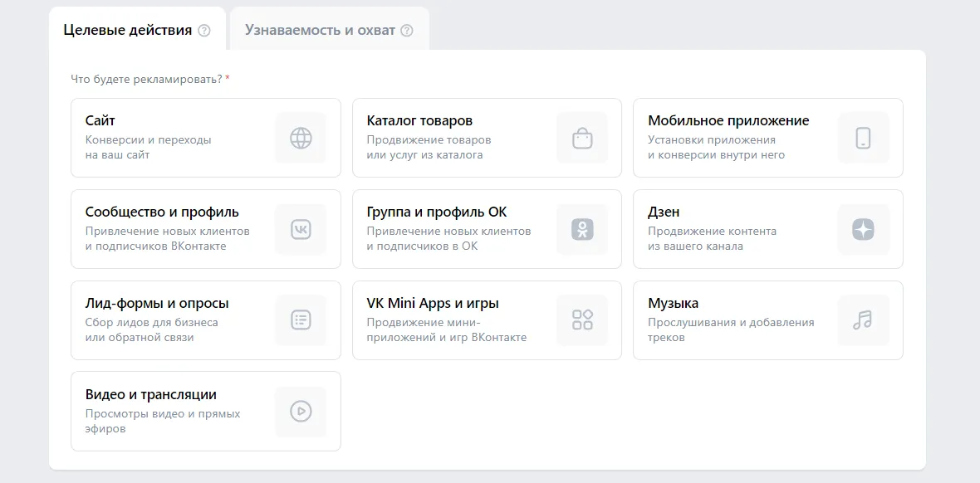Click the text 'Конверсии и переходы на ваш сайт'
The height and width of the screenshot is (483, 980).
coord(148,148)
